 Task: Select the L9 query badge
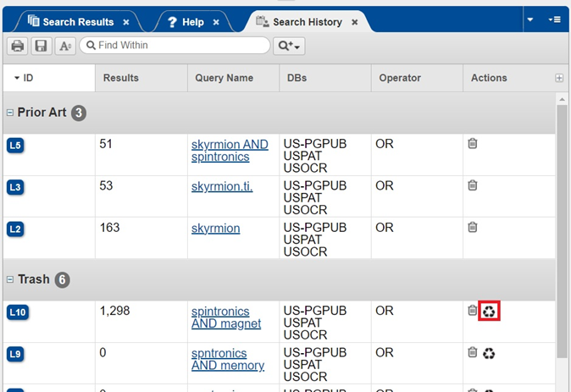(x=15, y=354)
